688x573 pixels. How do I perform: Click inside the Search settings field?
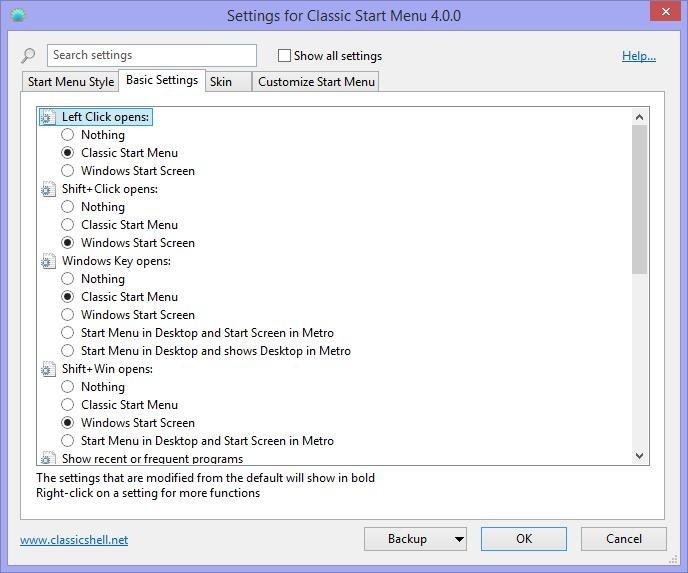pyautogui.click(x=152, y=55)
